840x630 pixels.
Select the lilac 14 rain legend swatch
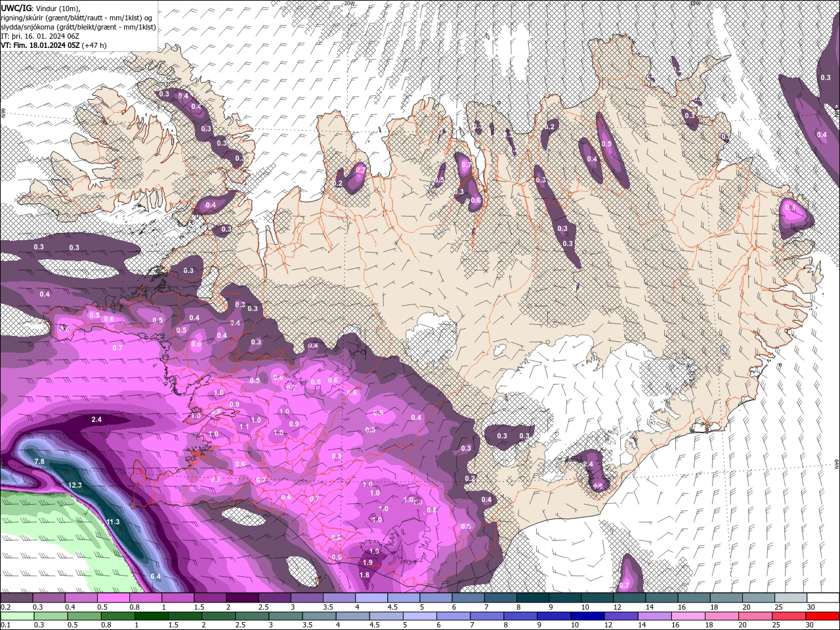(x=654, y=616)
